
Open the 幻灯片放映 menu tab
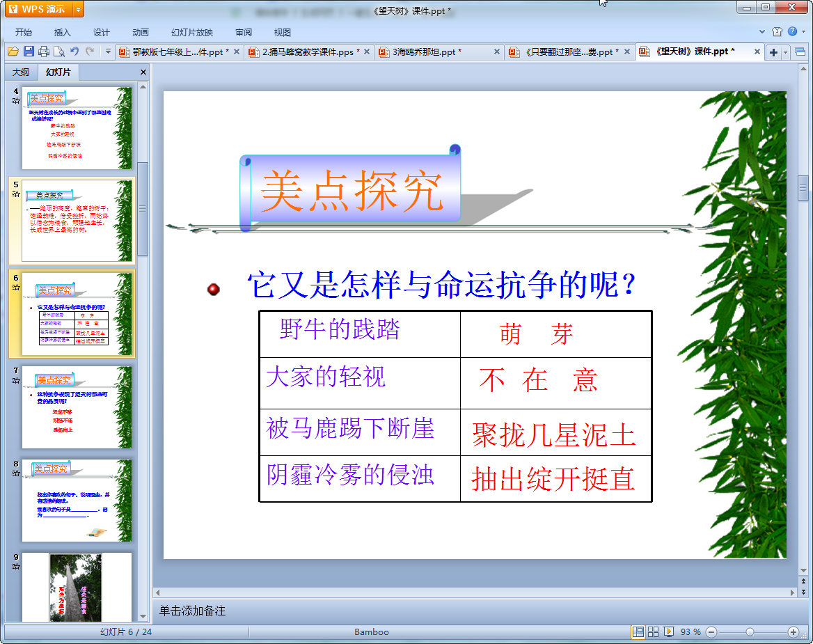[192, 32]
